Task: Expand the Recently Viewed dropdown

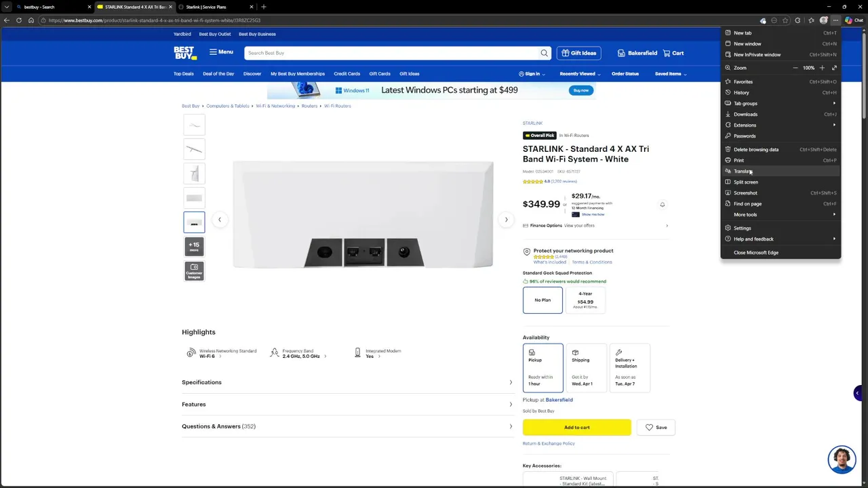Action: coord(580,74)
